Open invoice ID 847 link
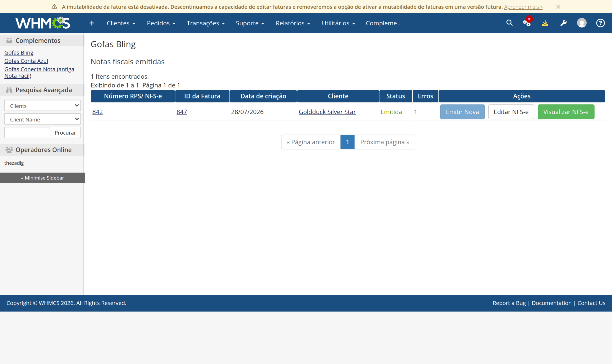 pyautogui.click(x=181, y=112)
